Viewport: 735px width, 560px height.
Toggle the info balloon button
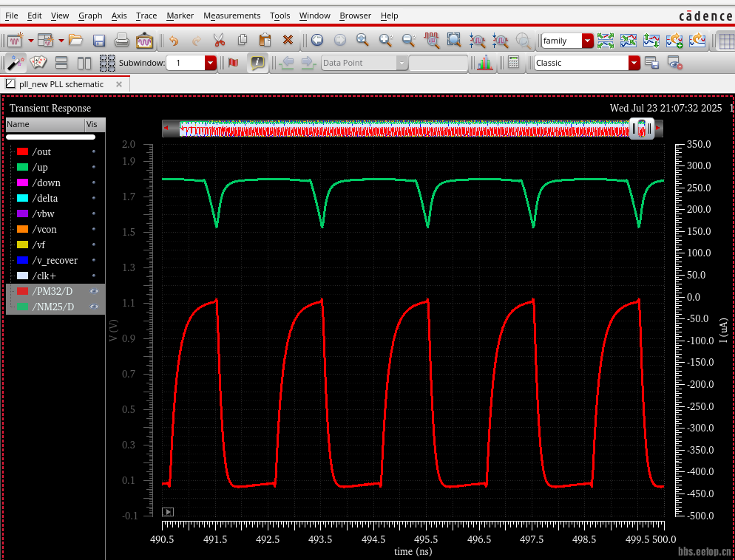tap(257, 63)
